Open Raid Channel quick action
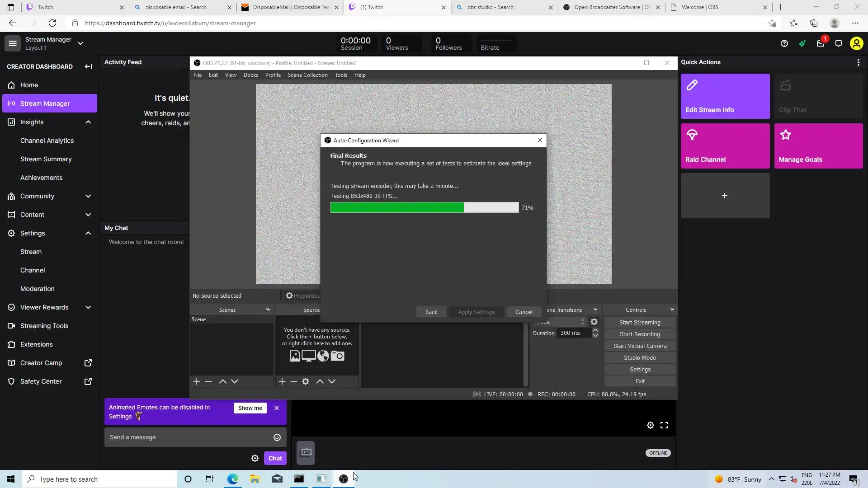Screen dimensions: 868x488 pyautogui.click(x=725, y=146)
